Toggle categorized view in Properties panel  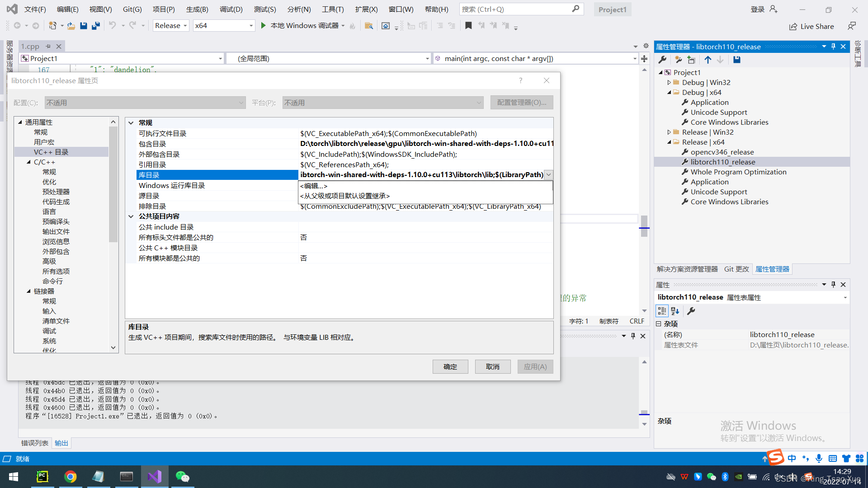coord(662,311)
